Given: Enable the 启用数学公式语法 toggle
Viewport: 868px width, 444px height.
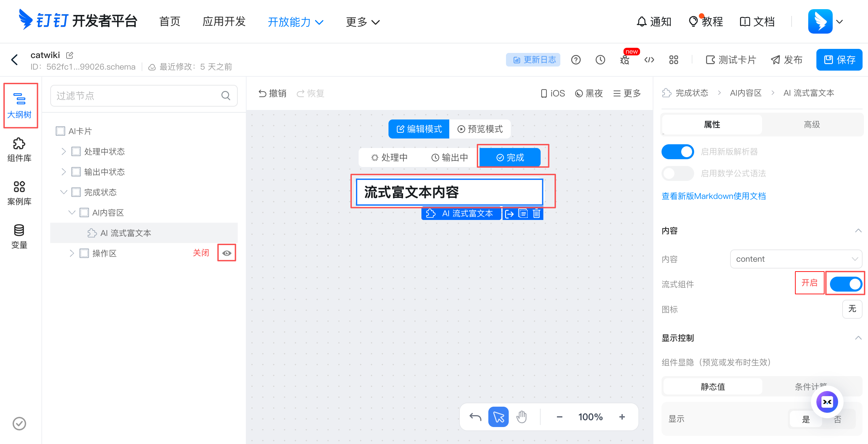Looking at the screenshot, I should tap(678, 173).
